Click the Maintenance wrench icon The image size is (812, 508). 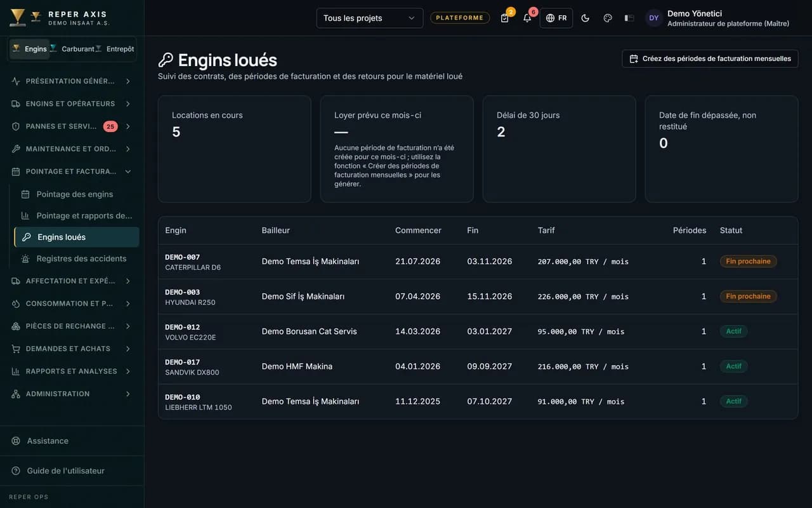coord(16,149)
